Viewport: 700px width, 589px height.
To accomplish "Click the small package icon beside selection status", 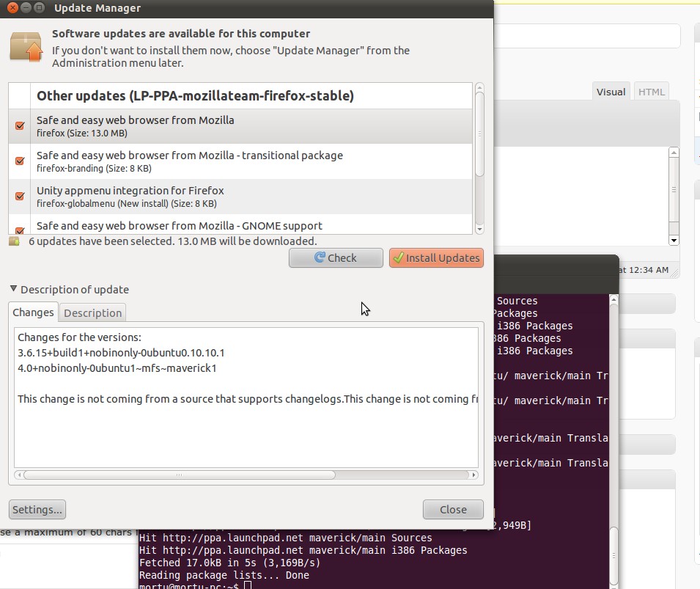I will pyautogui.click(x=14, y=242).
